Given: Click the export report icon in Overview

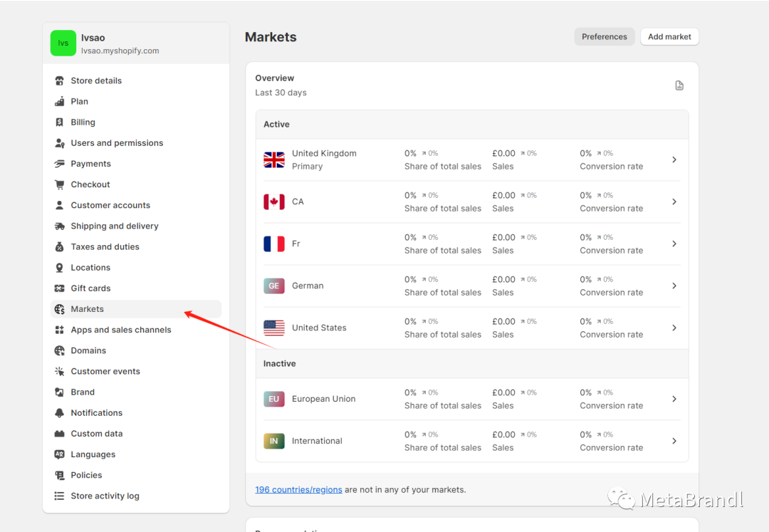Looking at the screenshot, I should pos(679,85).
